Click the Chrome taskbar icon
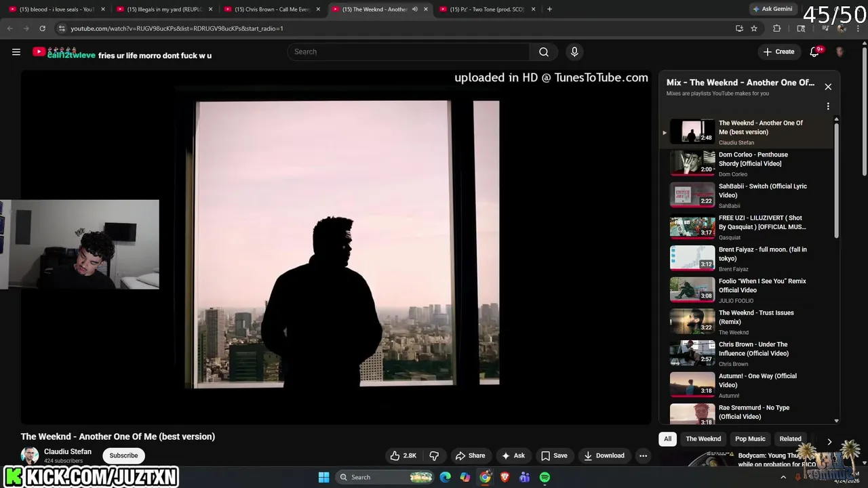This screenshot has width=868, height=488. click(x=485, y=477)
